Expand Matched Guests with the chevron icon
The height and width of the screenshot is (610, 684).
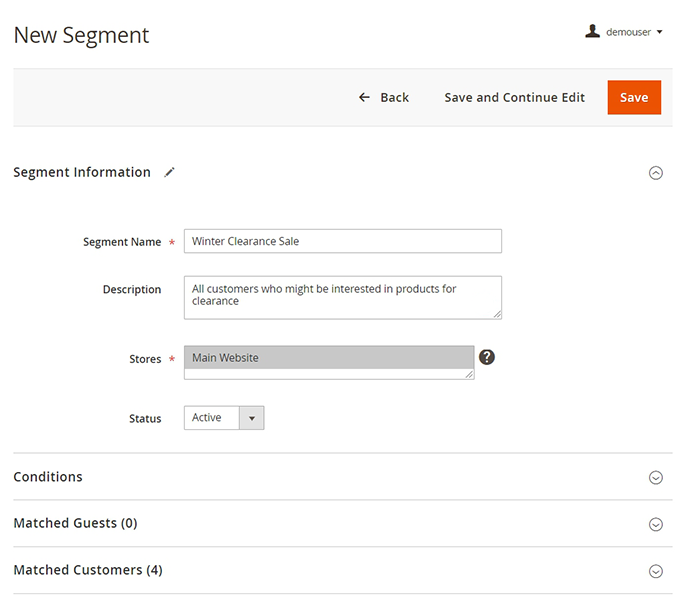656,524
